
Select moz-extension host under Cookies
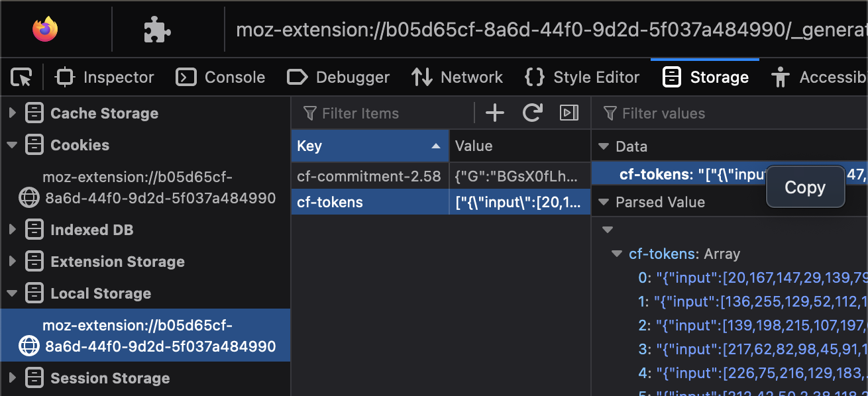point(145,187)
